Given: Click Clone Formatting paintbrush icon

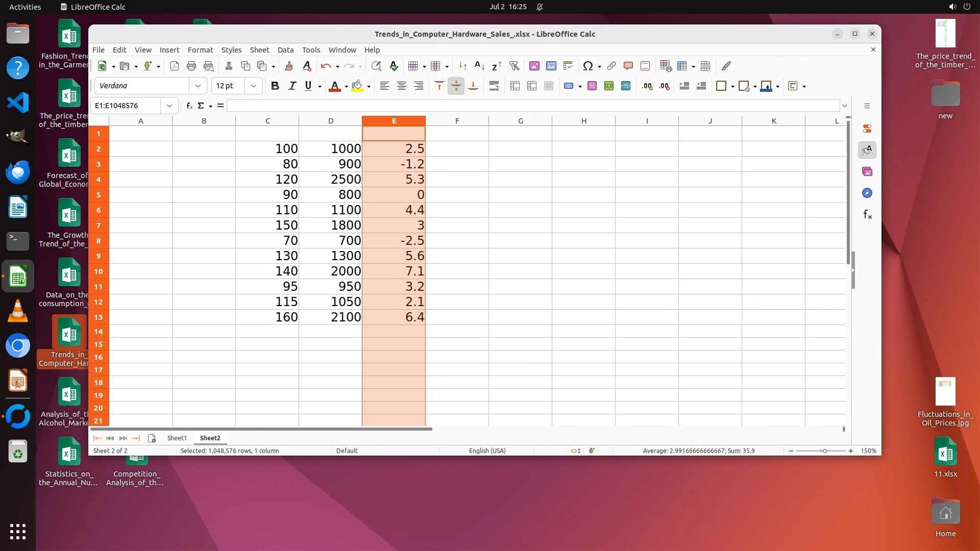Looking at the screenshot, I should tap(288, 66).
